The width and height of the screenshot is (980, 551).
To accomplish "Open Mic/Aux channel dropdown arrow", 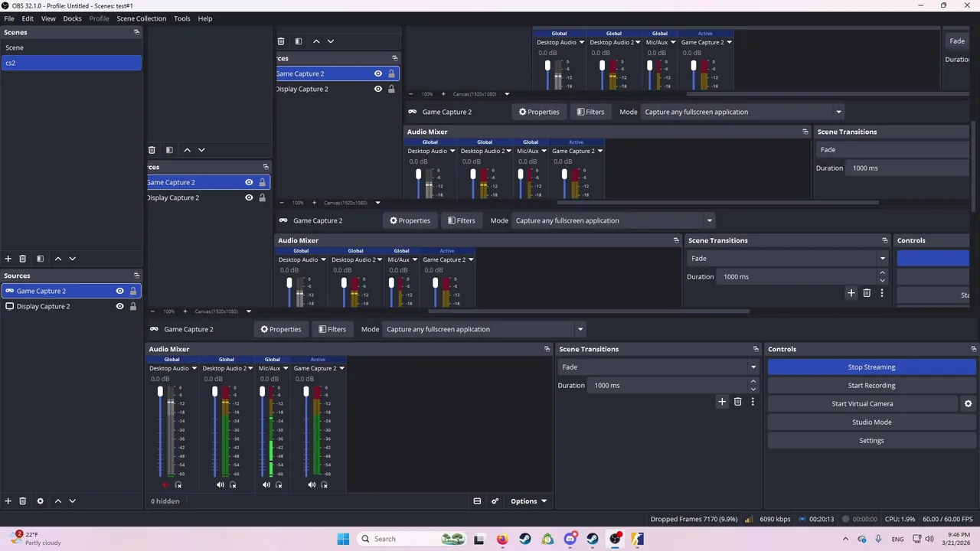I will (286, 368).
